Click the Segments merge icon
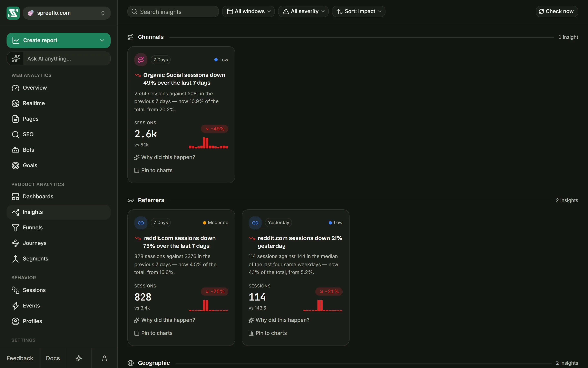Screen dimensions: 588x368 coord(16,259)
